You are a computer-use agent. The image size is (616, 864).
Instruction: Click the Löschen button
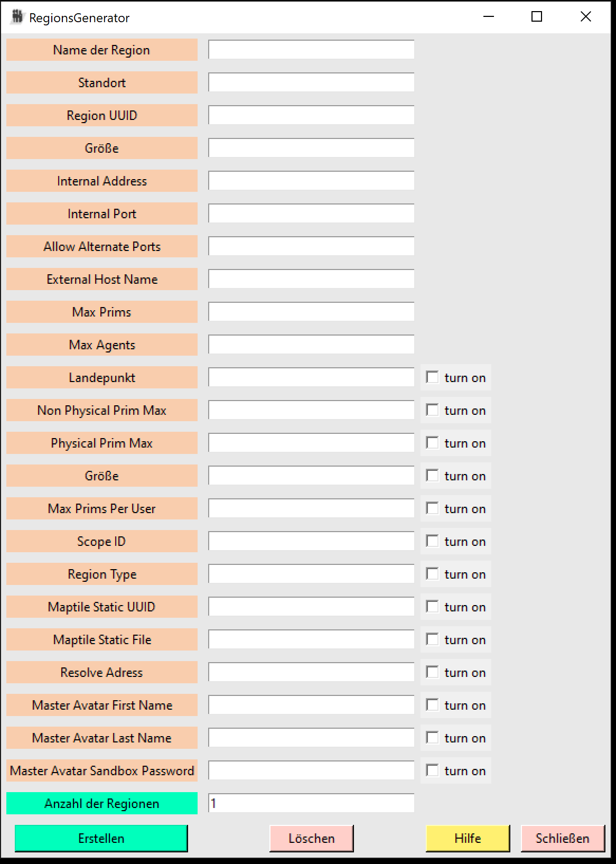tap(311, 838)
